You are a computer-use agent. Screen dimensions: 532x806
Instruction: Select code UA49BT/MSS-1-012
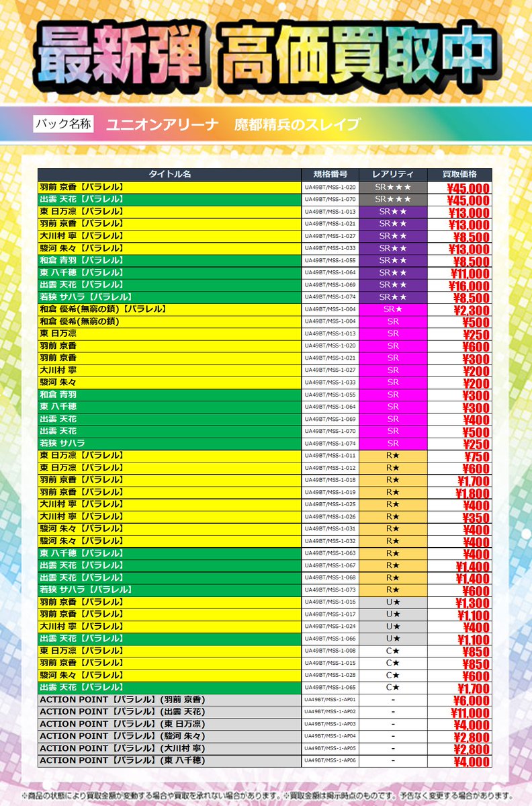tap(330, 468)
